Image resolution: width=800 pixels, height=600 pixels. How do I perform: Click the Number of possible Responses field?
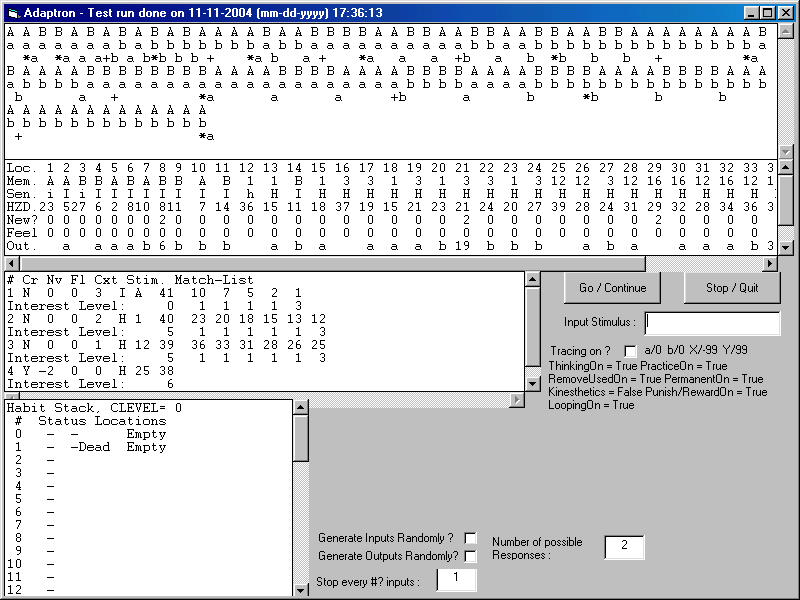click(x=624, y=547)
